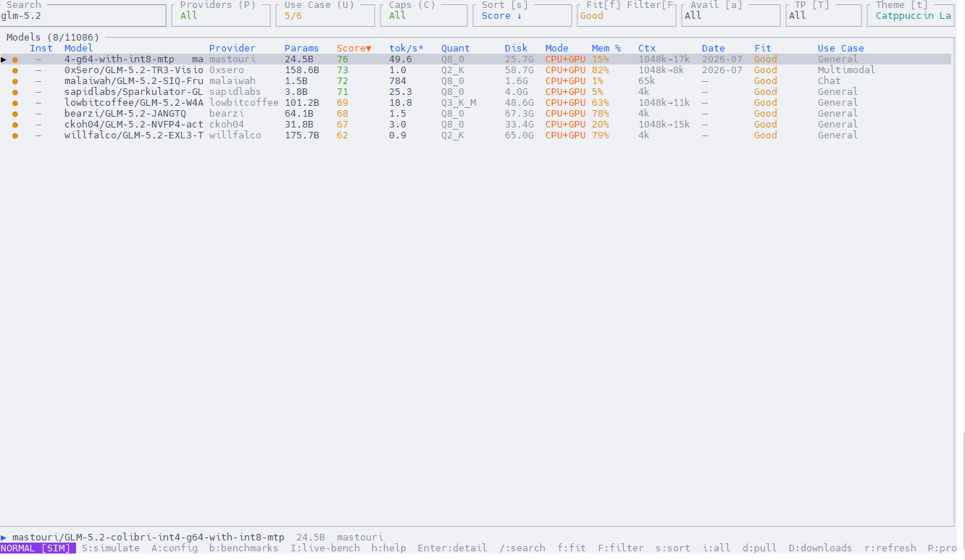Click the h:help shortcut in status bar
This screenshot has height=560, width=965.
(x=389, y=548)
